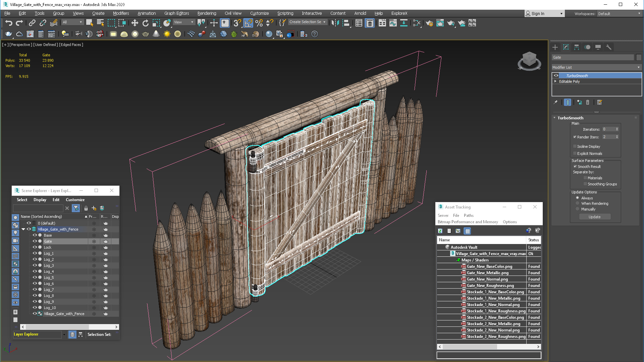Hide the Lock object eye icon

point(34,247)
